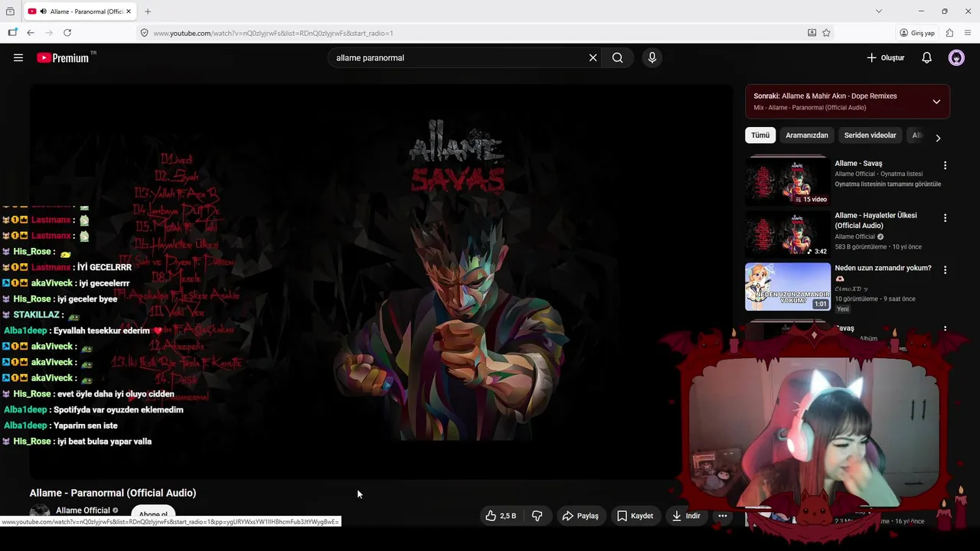Viewport: 980px width, 551px height.
Task: Open more options for Neden uzun zamandır yokum
Action: (x=945, y=270)
